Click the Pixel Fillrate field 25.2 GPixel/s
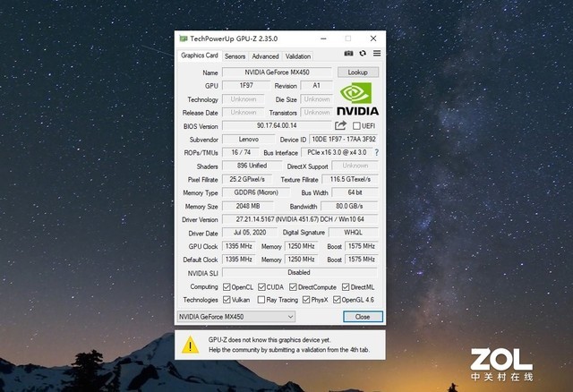The height and width of the screenshot is (392, 573). [247, 179]
